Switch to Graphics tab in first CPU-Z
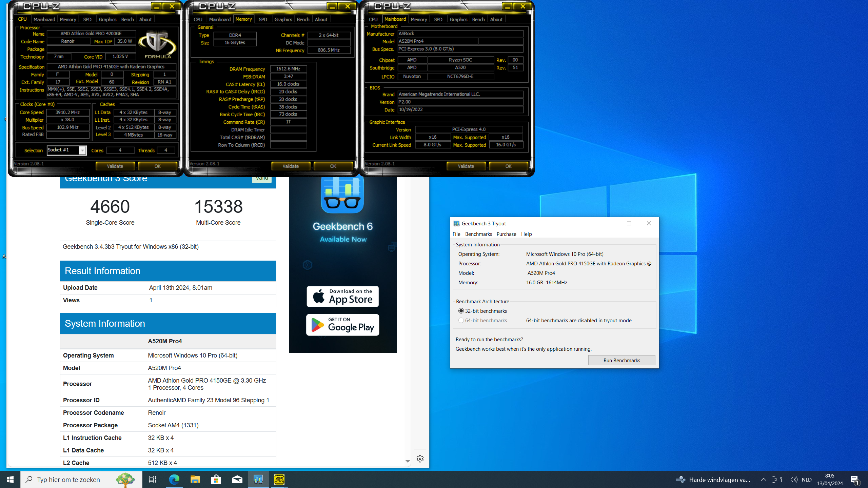The height and width of the screenshot is (488, 868). pyautogui.click(x=107, y=19)
